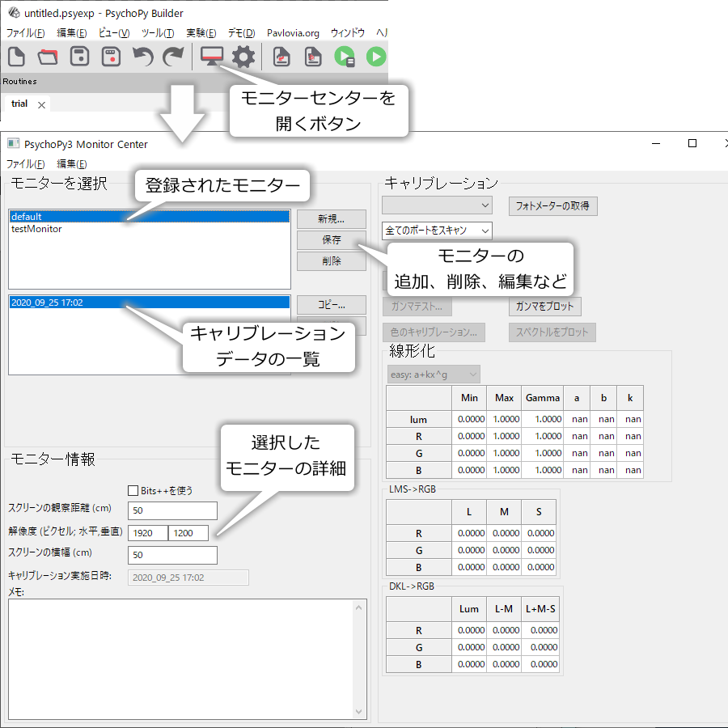Image resolution: width=728 pixels, height=728 pixels.
Task: Click the Send to Runner icon
Action: (345, 57)
